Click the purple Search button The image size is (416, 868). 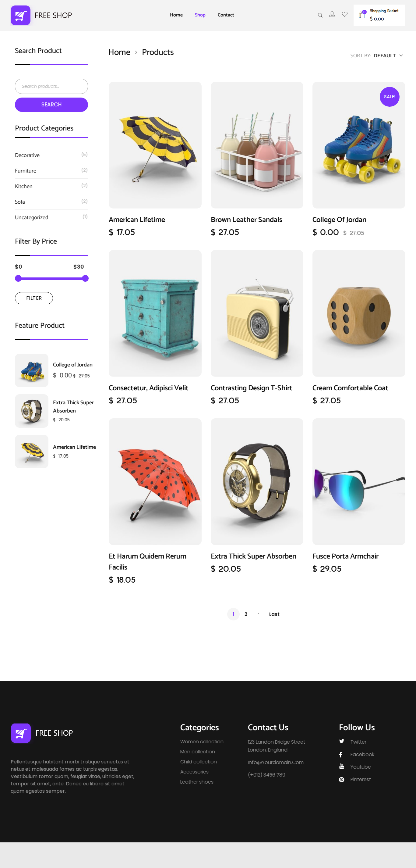[51, 105]
